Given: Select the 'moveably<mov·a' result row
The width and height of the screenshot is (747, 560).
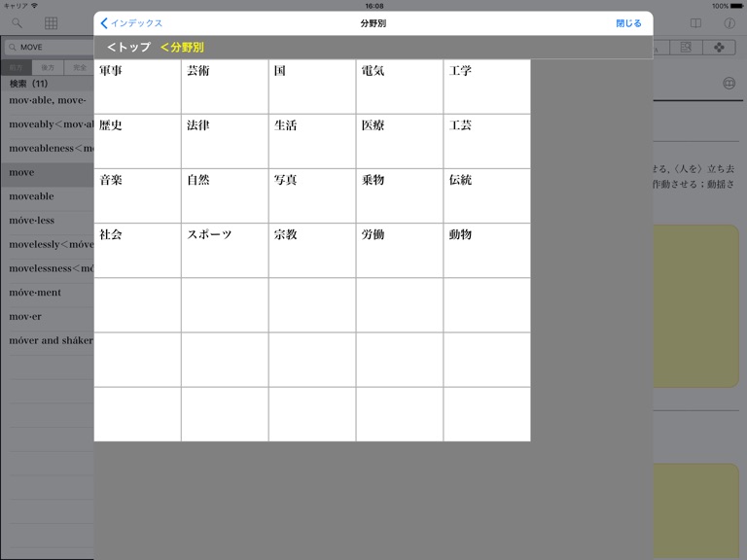Looking at the screenshot, I should [x=47, y=124].
